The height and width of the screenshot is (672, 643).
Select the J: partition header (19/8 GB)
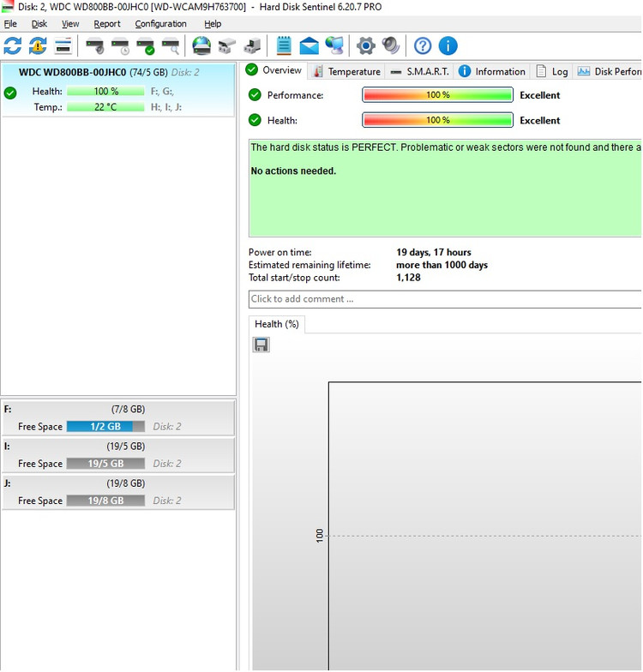pyautogui.click(x=118, y=483)
